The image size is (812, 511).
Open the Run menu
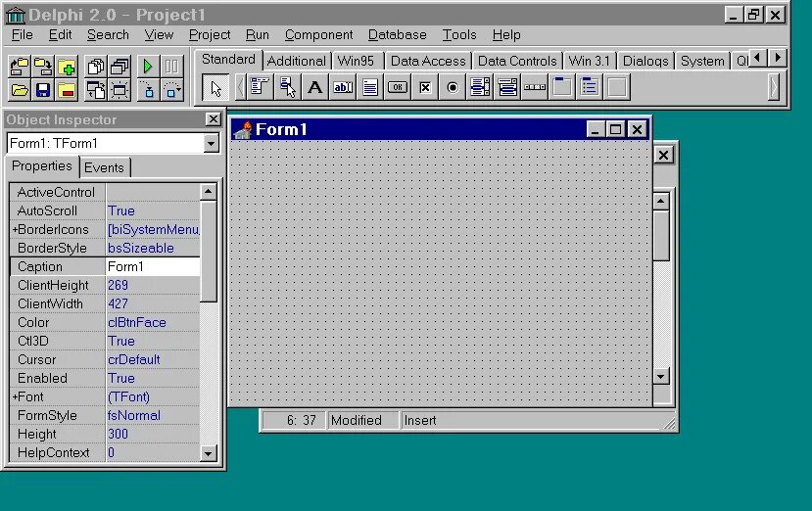(x=257, y=34)
